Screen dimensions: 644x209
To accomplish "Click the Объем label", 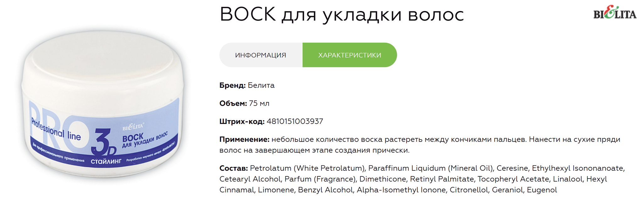I will point(233,103).
